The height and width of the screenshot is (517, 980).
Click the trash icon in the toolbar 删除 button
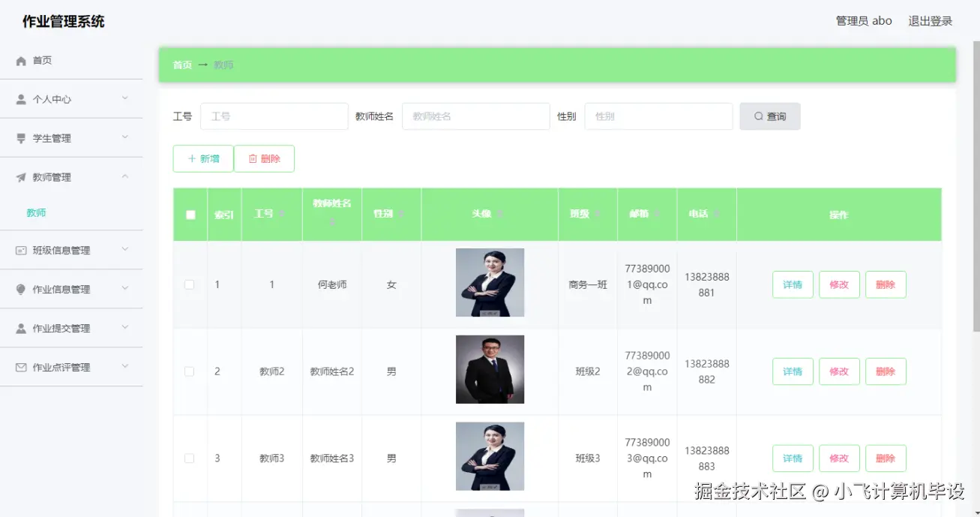[x=253, y=159]
